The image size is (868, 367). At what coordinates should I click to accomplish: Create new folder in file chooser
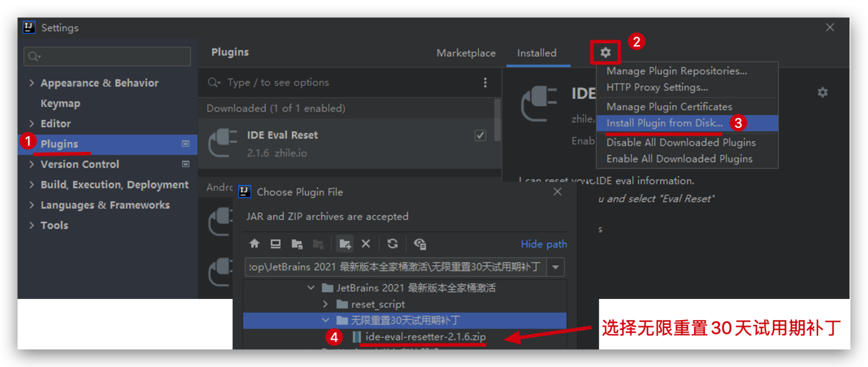[345, 243]
